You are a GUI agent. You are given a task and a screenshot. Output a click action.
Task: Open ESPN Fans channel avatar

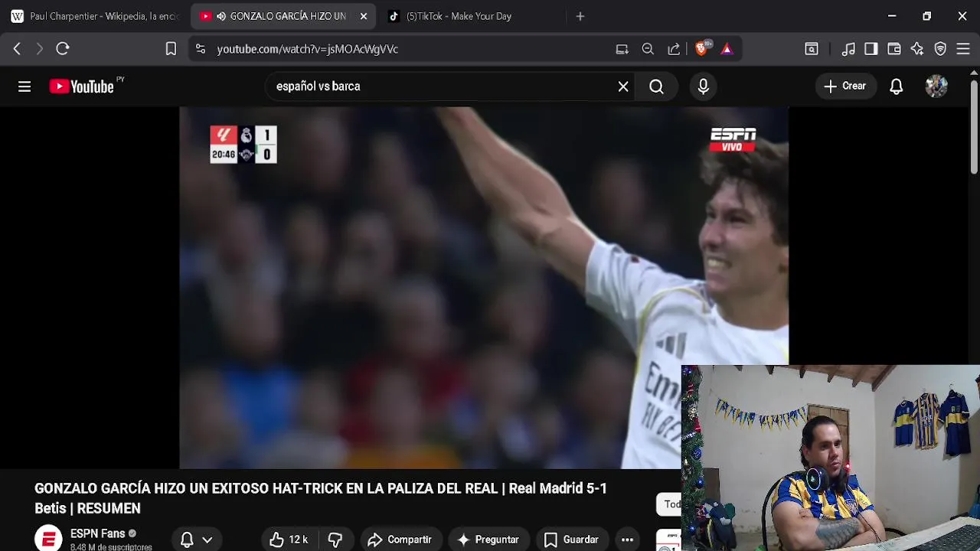(x=48, y=538)
